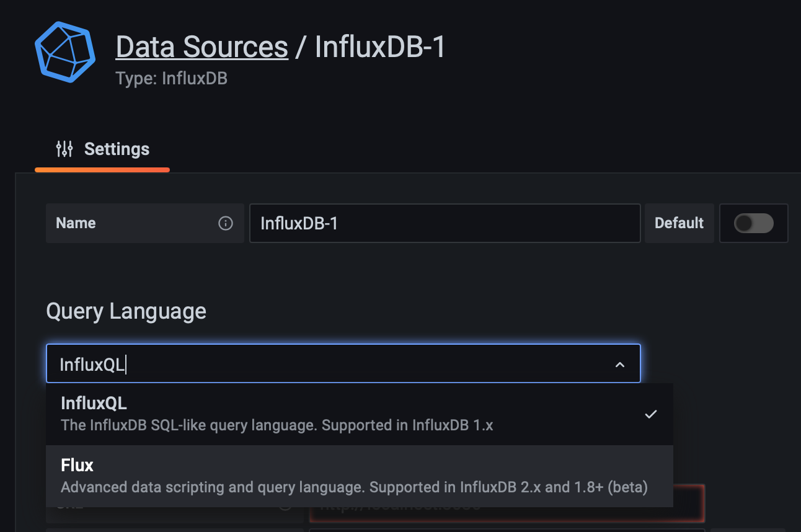Go back to Data Sources breadcrumb link
Viewport: 801px width, 532px height.
[x=201, y=47]
